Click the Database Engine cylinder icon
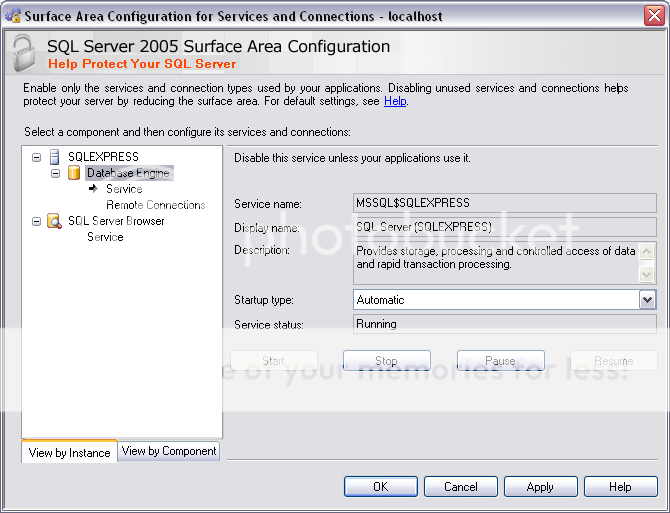Image resolution: width=670 pixels, height=513 pixels. pyautogui.click(x=74, y=173)
